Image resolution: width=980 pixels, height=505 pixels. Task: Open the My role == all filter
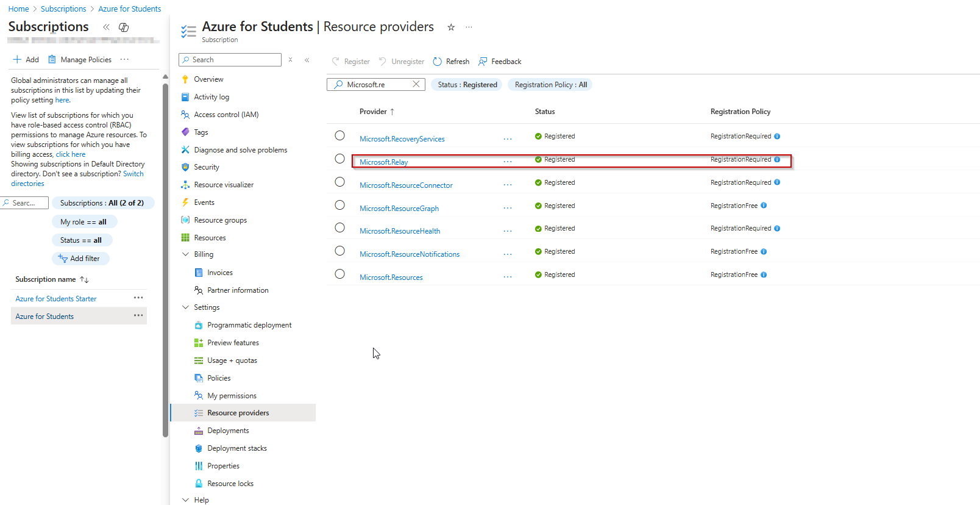[83, 222]
